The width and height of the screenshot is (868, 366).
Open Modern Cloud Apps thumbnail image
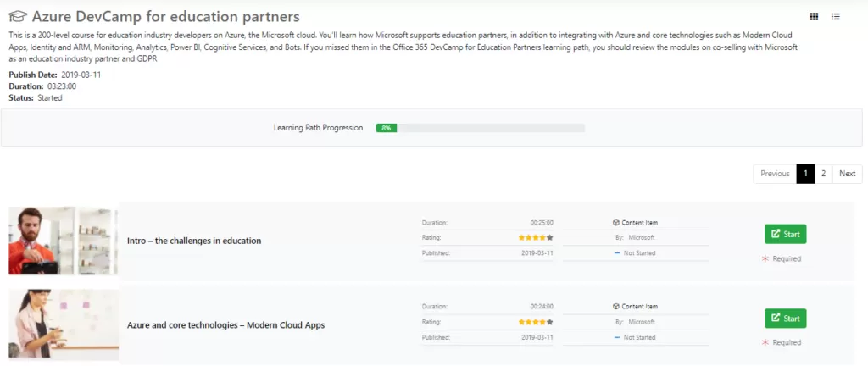pos(63,325)
